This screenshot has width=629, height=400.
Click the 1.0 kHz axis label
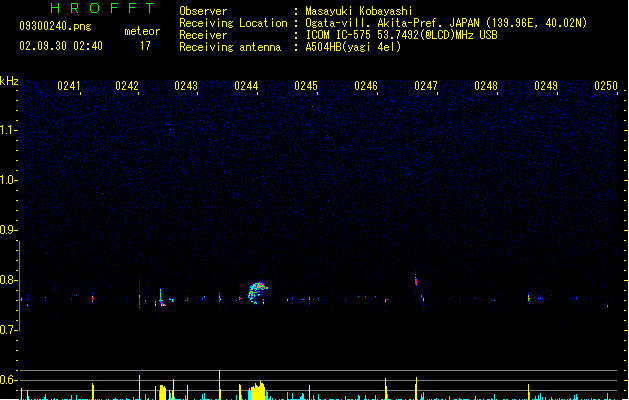8,180
